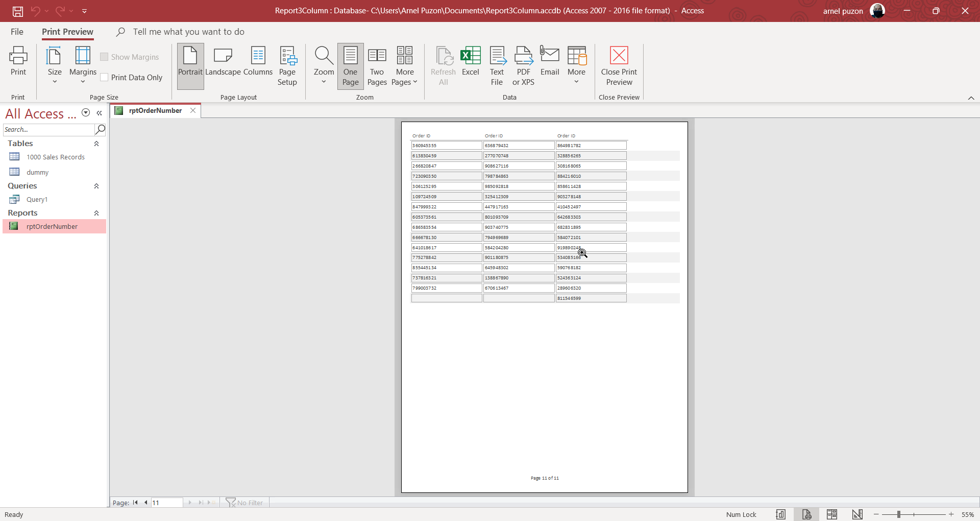Click the cell with order 360945355
Image resolution: width=980 pixels, height=521 pixels.
tap(447, 146)
